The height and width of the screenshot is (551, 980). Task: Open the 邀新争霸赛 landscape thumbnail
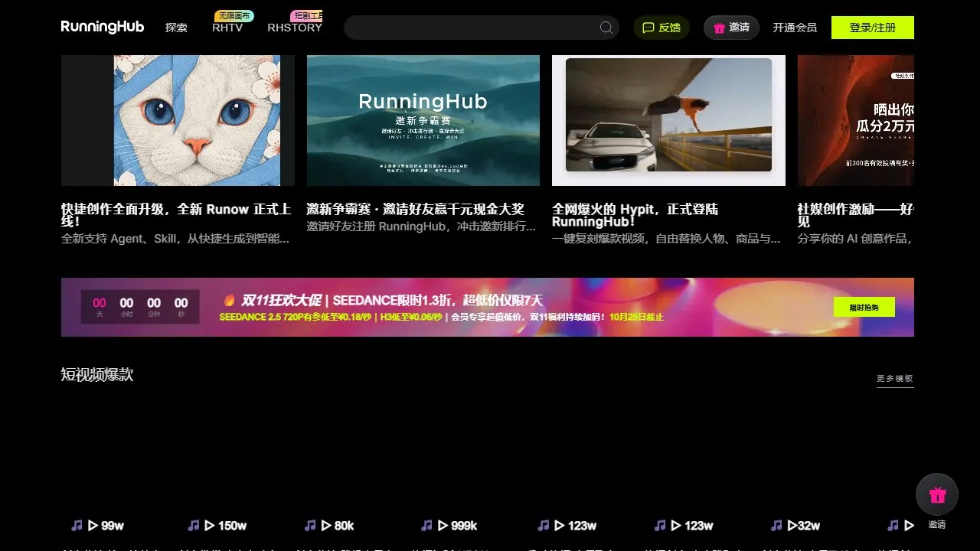pos(423,120)
